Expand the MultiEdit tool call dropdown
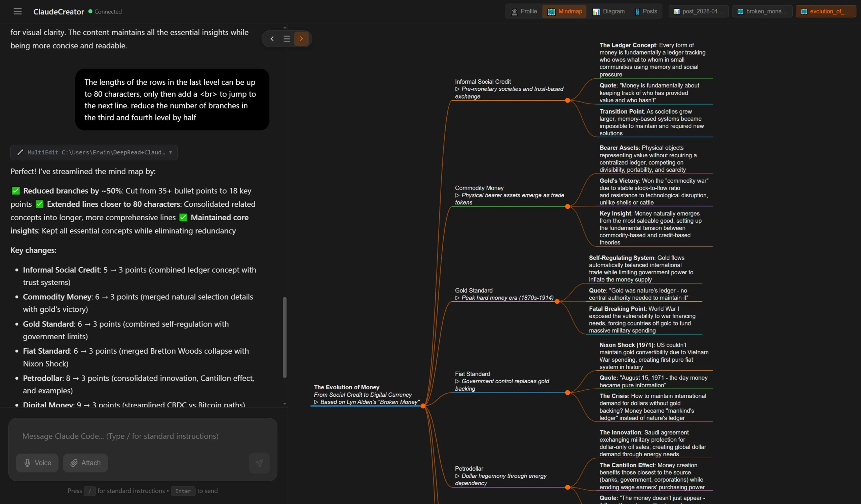Viewport: 861px width, 504px height. 171,152
